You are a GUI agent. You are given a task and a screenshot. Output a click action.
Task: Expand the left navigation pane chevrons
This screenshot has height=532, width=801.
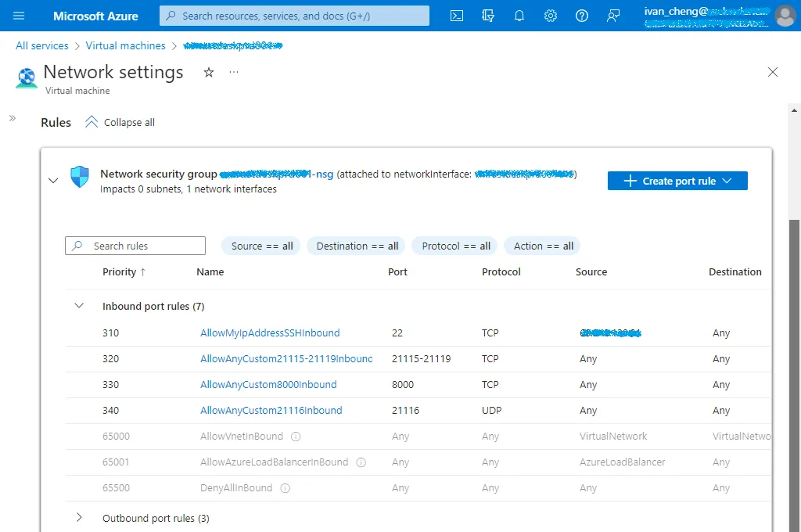(13, 118)
